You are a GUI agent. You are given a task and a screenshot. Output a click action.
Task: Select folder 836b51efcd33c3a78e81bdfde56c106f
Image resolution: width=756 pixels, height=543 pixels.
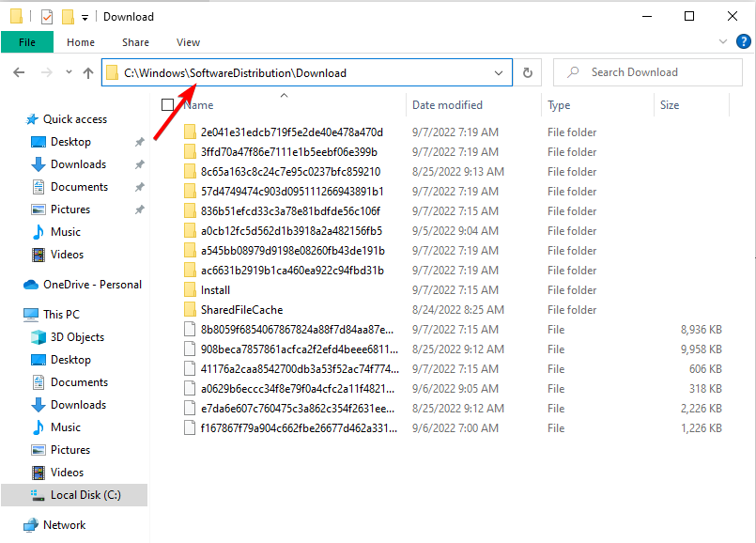click(290, 211)
